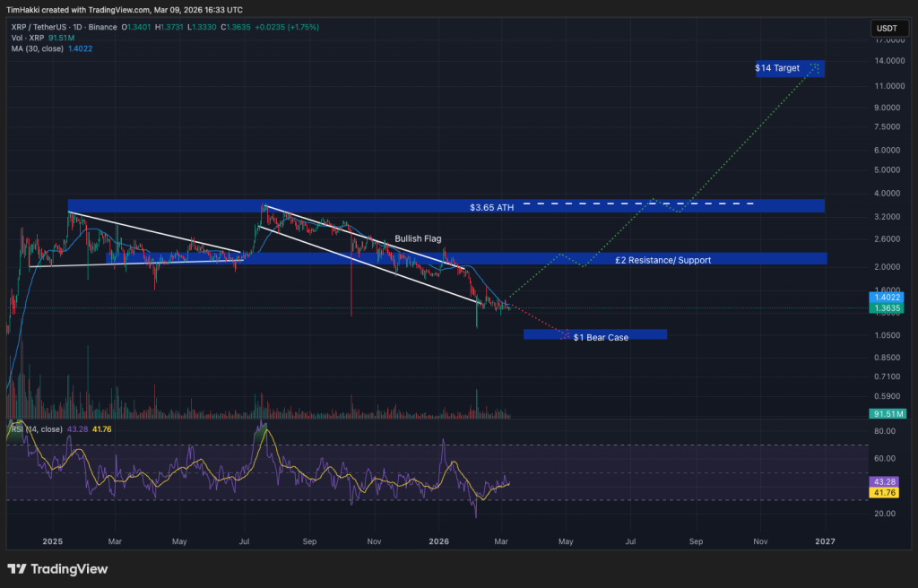The image size is (918, 588).
Task: Click the TradingView logo icon
Action: 16,569
